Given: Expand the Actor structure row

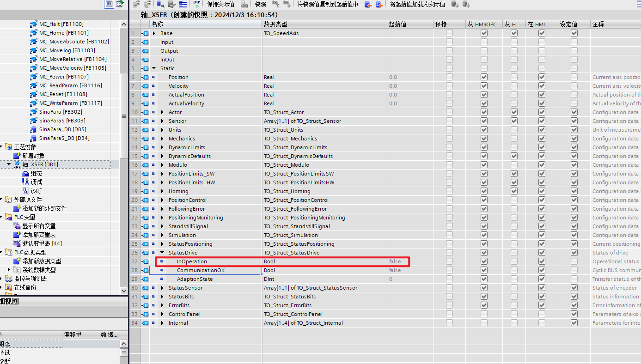Looking at the screenshot, I should click(162, 112).
